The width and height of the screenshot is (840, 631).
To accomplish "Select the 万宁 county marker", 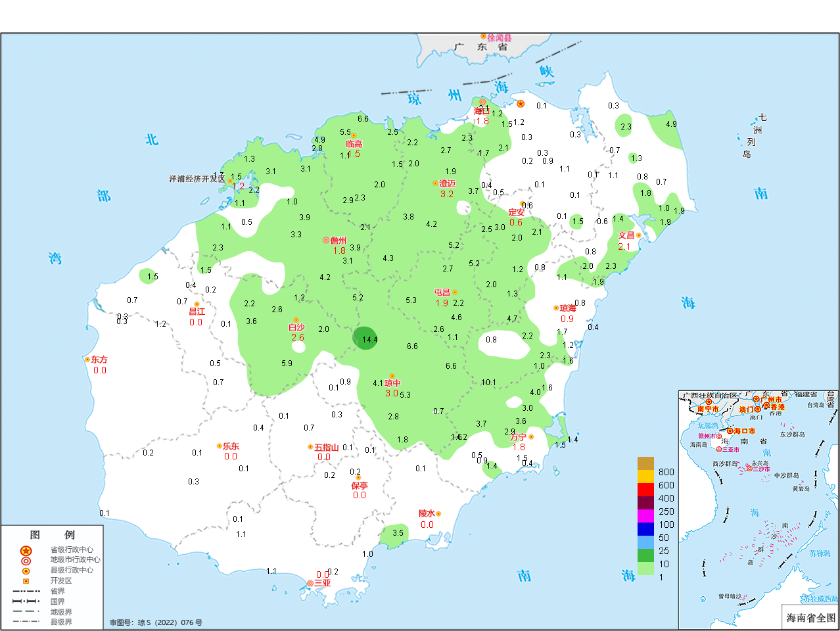I will coord(531,437).
